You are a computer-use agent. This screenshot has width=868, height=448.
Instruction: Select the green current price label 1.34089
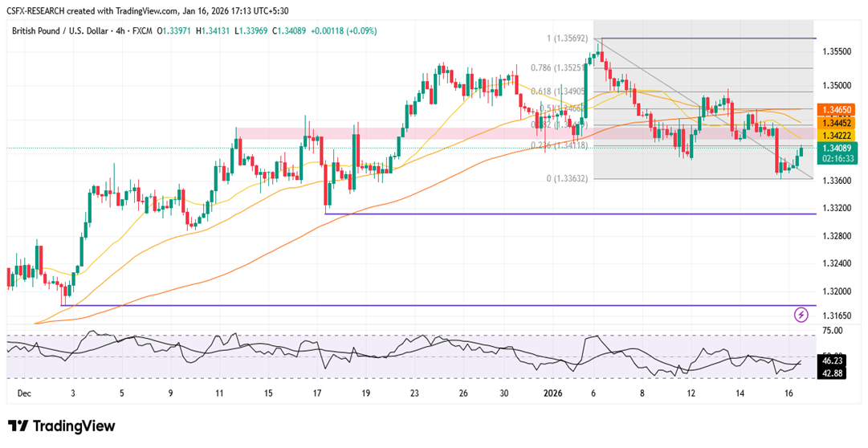pos(837,148)
